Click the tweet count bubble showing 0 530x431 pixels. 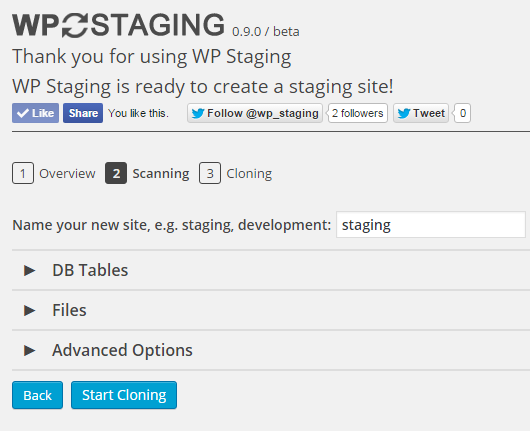tap(462, 113)
